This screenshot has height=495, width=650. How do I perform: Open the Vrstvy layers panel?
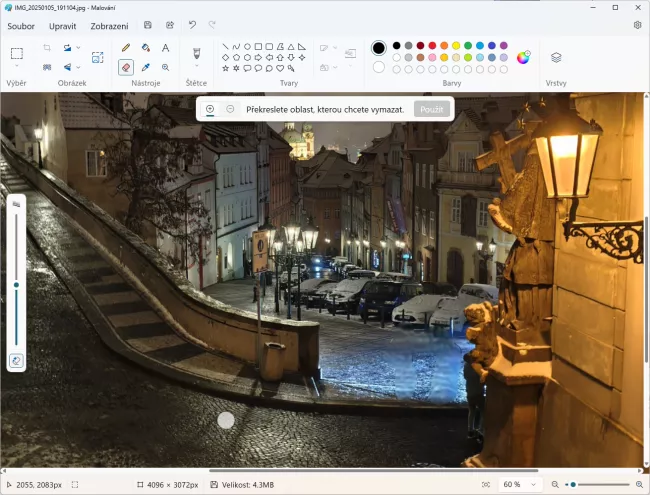[556, 58]
